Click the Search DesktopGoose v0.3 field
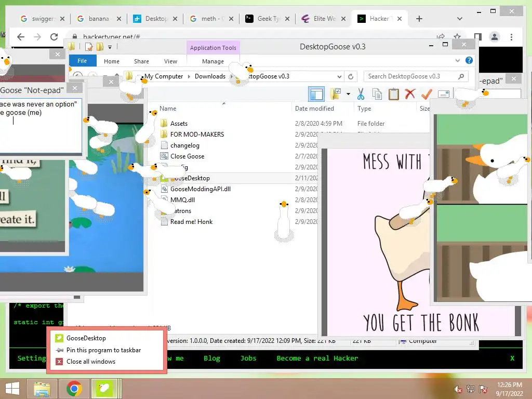The image size is (532, 399). [416, 76]
